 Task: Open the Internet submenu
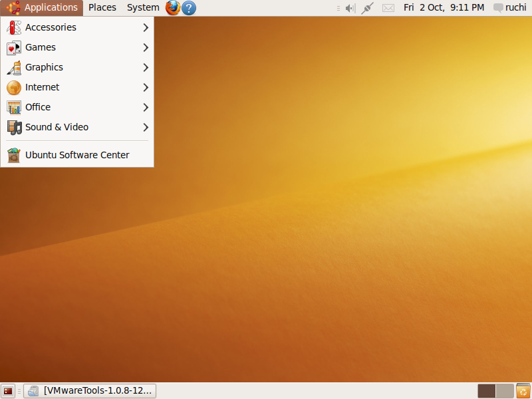pos(77,87)
